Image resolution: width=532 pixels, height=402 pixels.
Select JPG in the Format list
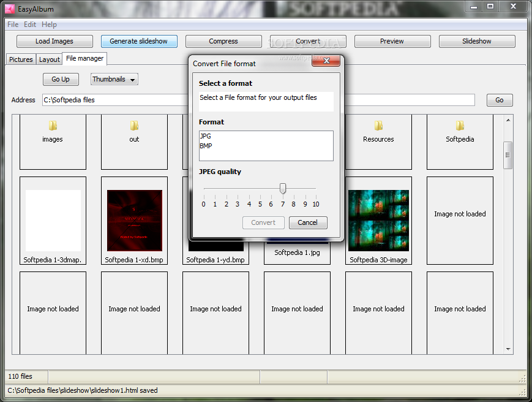[x=266, y=136]
